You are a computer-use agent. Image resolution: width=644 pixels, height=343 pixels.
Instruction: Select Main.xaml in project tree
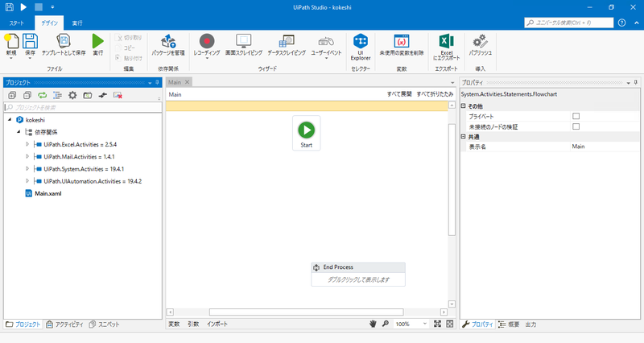pos(48,193)
